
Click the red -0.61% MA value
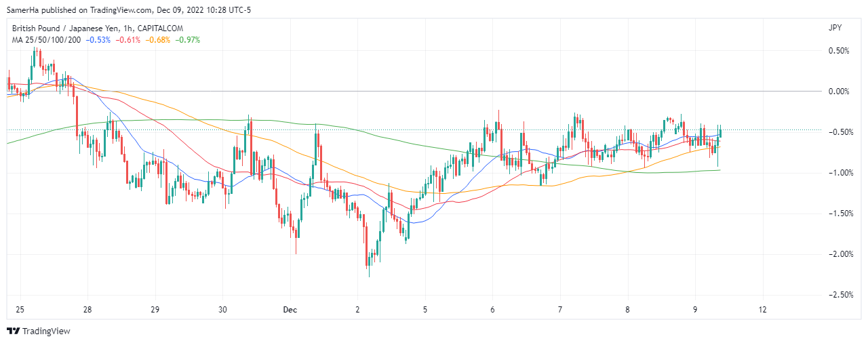pos(127,40)
